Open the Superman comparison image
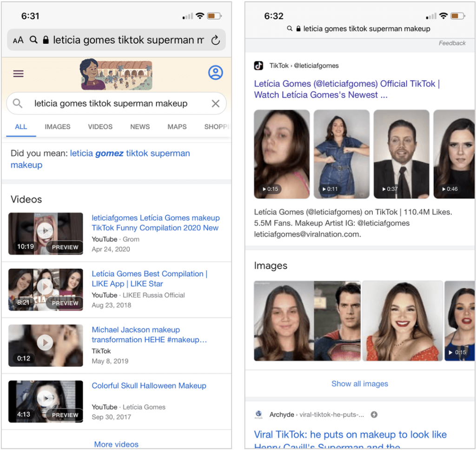The width and height of the screenshot is (476, 450). point(307,321)
